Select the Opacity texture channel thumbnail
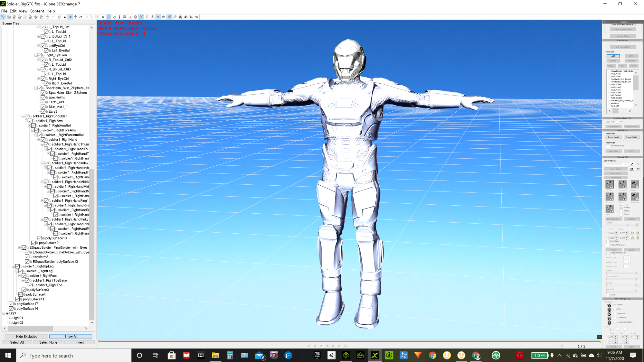This screenshot has height=362, width=644. pyautogui.click(x=622, y=184)
